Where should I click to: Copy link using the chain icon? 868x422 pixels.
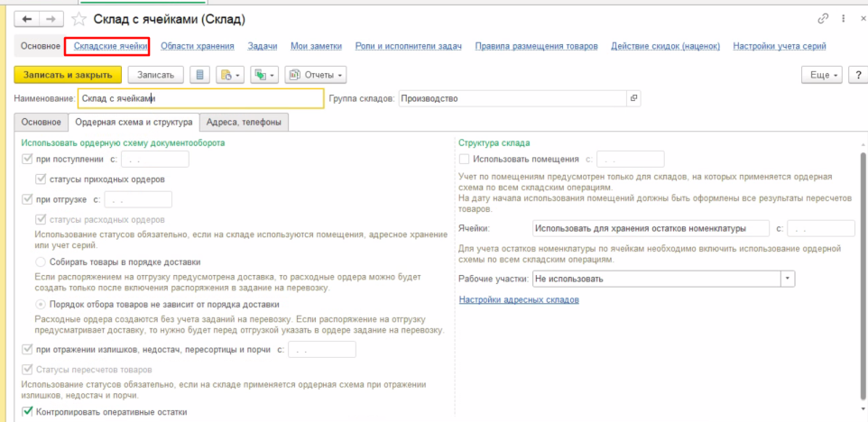point(823,19)
